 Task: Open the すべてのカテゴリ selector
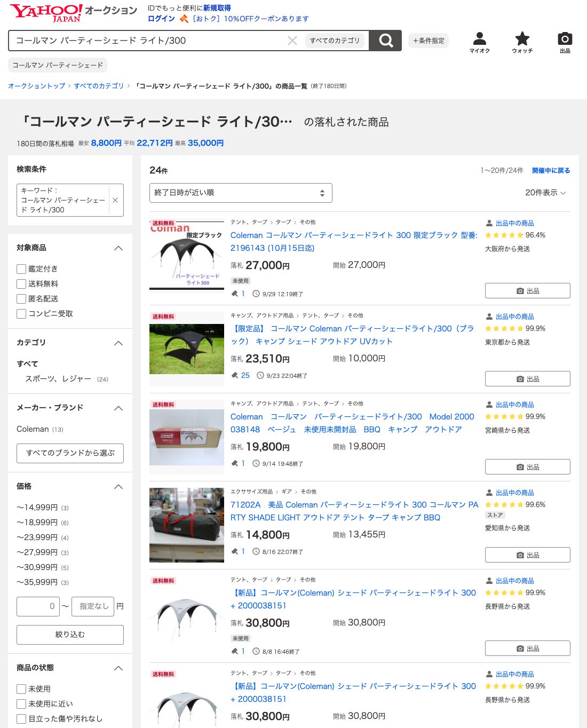(335, 41)
